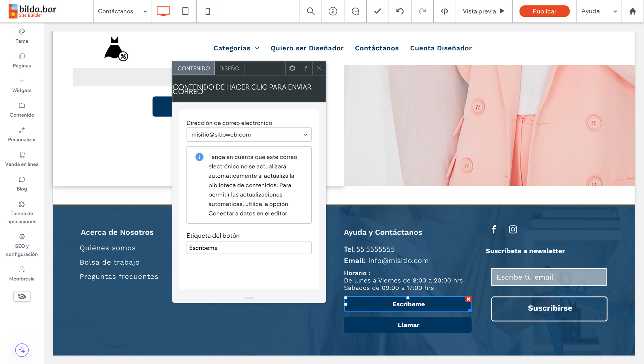Open the site info icon
Viewport: 644px width, 364px height.
(x=333, y=11)
